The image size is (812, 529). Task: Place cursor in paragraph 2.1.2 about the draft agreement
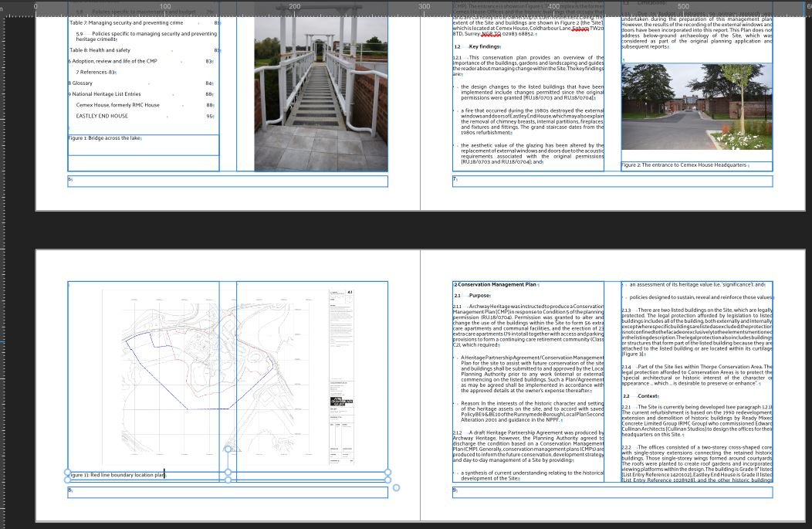528,446
